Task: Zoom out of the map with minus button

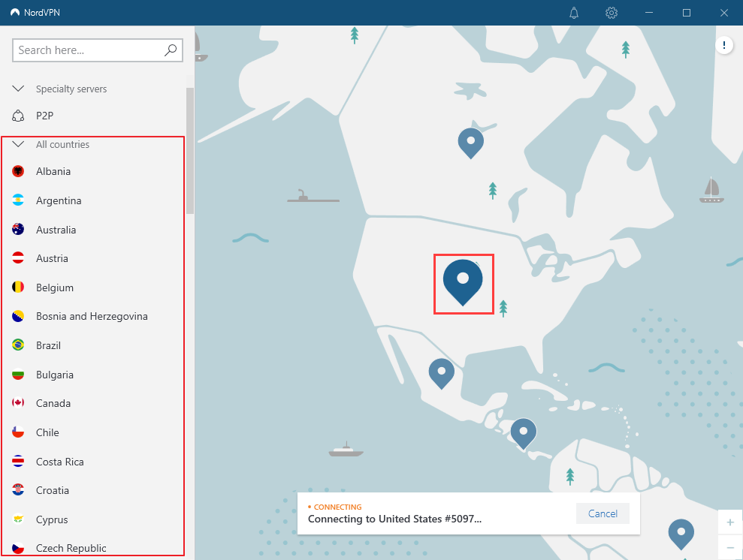Action: point(730,547)
